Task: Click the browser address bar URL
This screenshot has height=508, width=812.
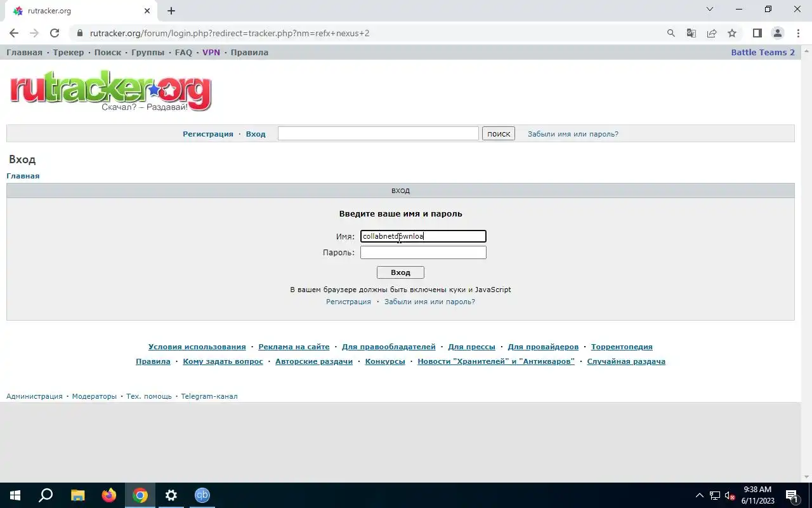Action: click(230, 33)
